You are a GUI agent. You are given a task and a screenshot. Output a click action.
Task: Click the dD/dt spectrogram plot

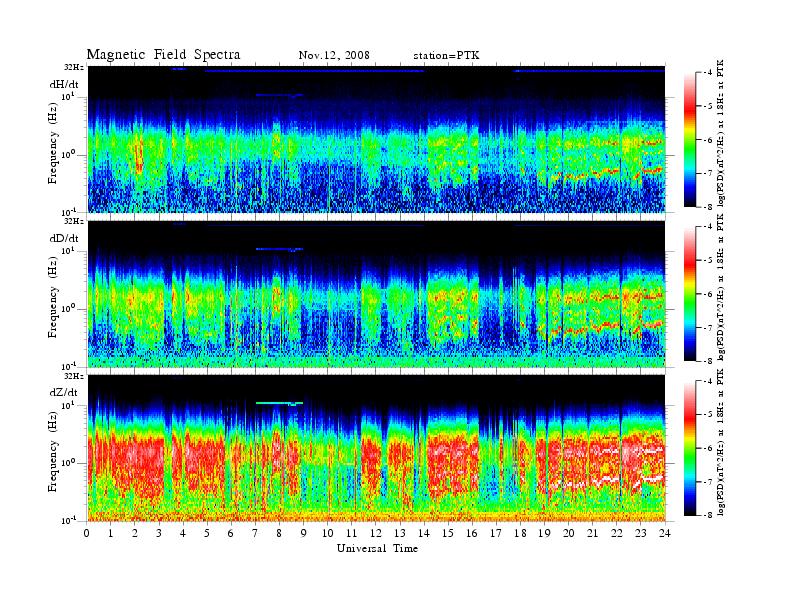click(x=376, y=294)
